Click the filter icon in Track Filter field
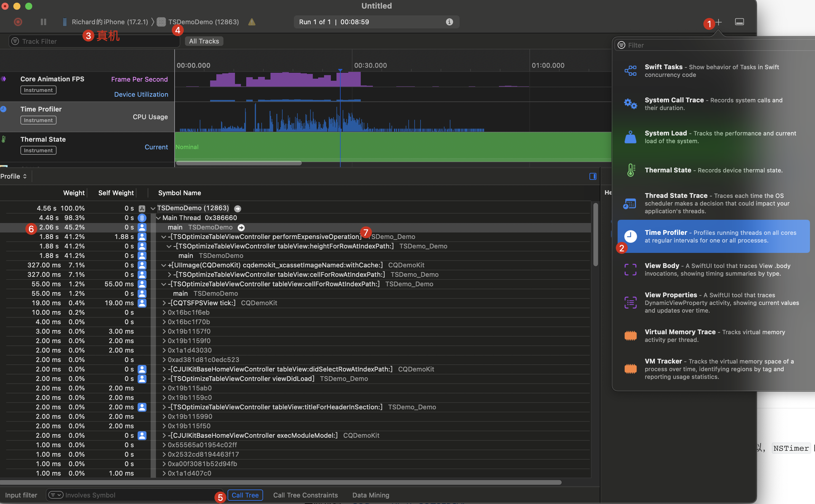The height and width of the screenshot is (504, 815). (15, 41)
